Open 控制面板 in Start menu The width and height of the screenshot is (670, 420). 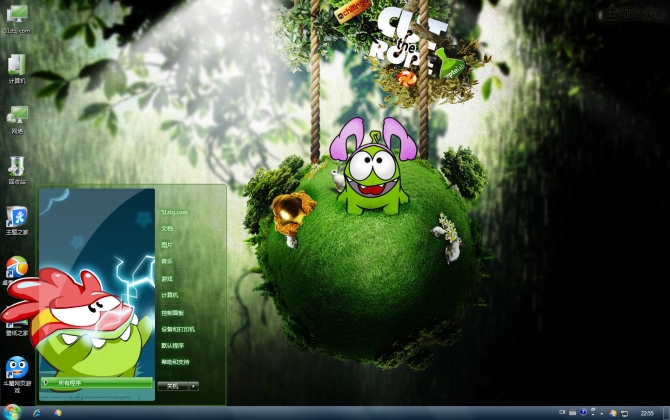point(173,313)
